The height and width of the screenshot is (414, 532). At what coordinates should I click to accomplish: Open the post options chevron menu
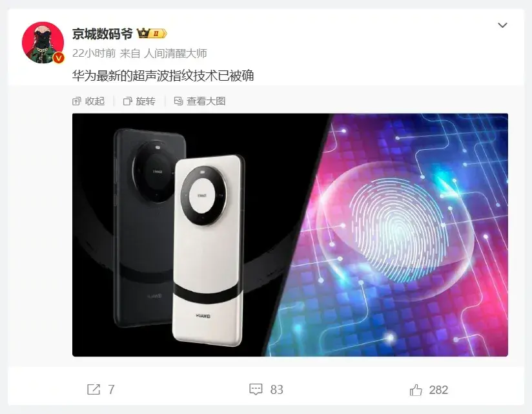[502, 25]
